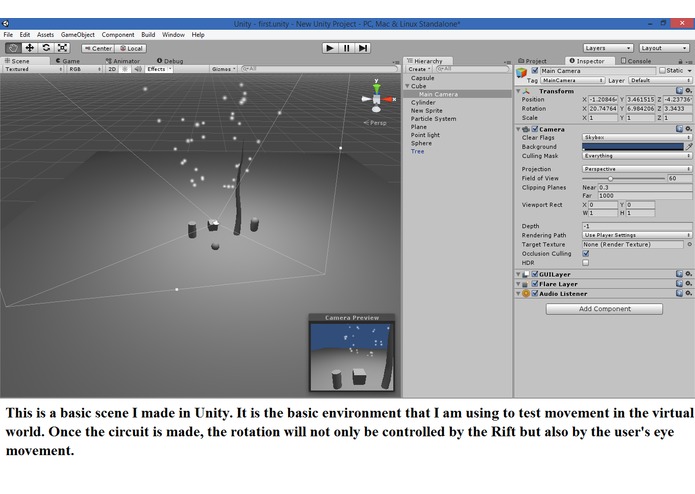Click the Background color swatch

633,147
